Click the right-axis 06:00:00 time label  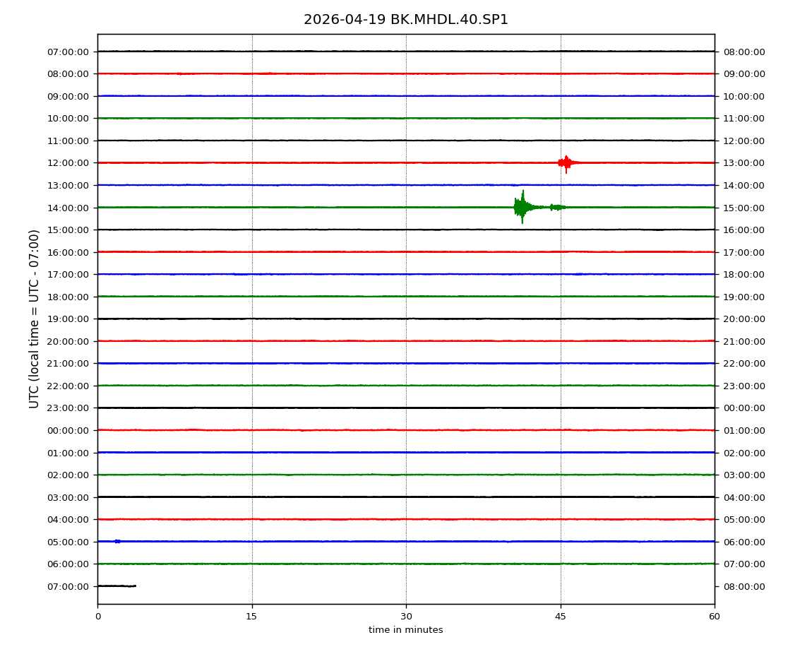[744, 542]
